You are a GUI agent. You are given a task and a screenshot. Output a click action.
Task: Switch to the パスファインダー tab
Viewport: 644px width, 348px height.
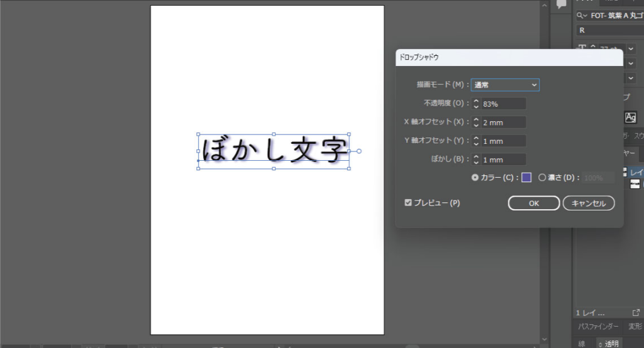[x=597, y=326]
